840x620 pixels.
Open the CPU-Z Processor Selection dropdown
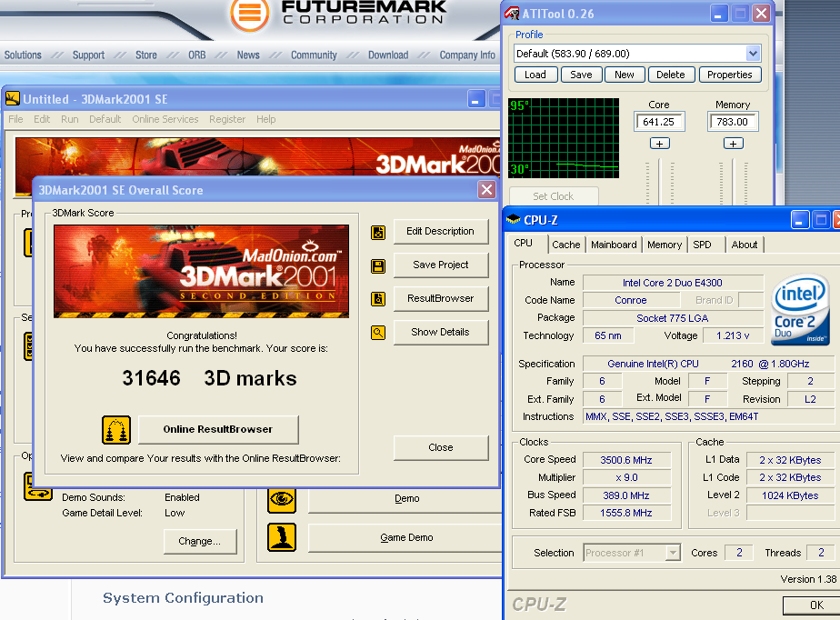[x=673, y=553]
